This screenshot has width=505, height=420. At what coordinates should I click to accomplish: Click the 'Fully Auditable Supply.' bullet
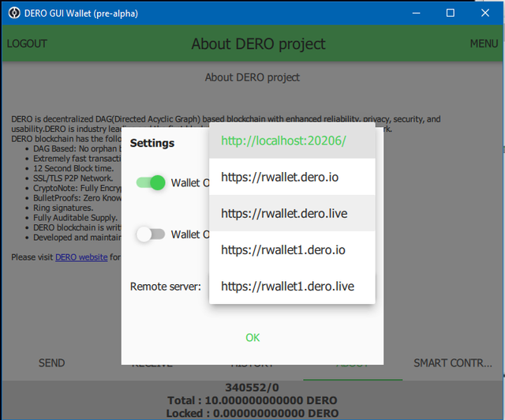76,218
